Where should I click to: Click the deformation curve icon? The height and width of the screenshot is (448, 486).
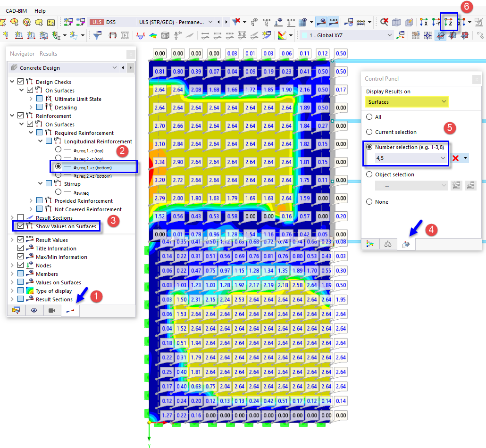141,36
